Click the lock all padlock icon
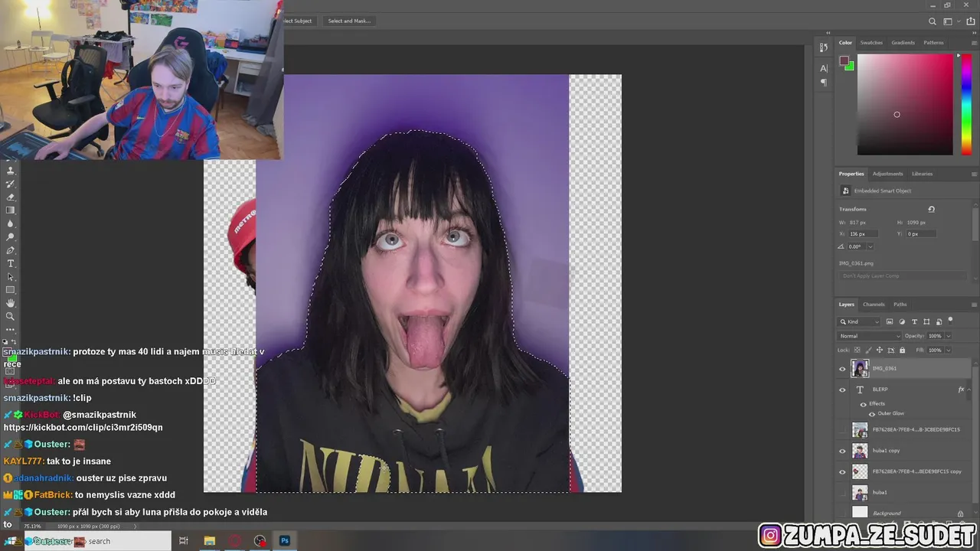 pos(902,350)
